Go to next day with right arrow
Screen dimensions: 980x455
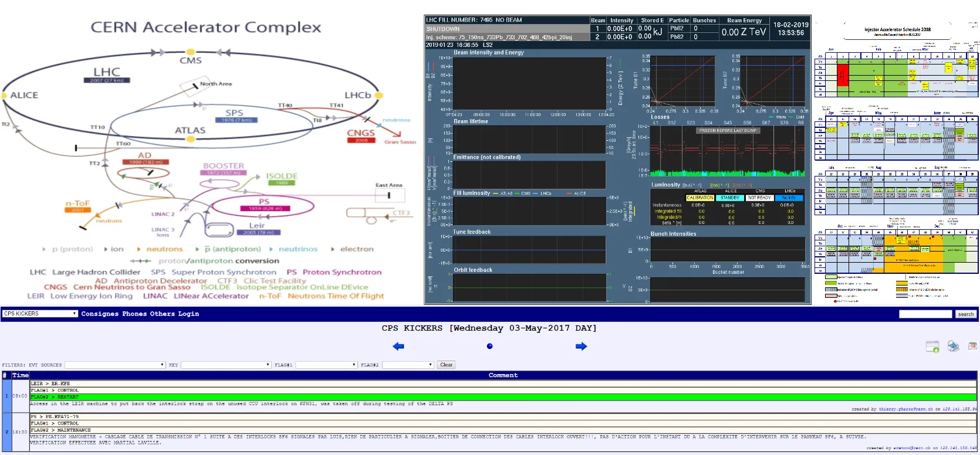tap(581, 347)
